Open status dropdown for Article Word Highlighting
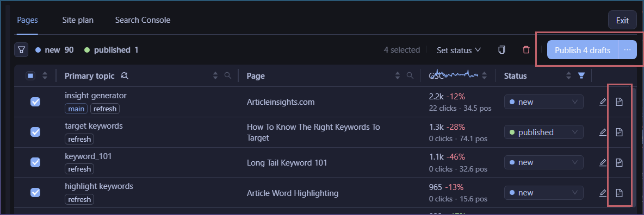The height and width of the screenshot is (215, 644). click(544, 192)
